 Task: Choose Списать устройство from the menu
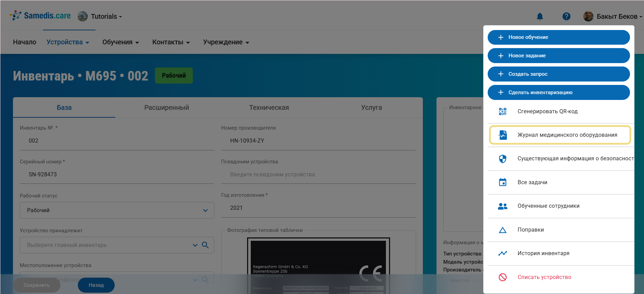pos(544,277)
